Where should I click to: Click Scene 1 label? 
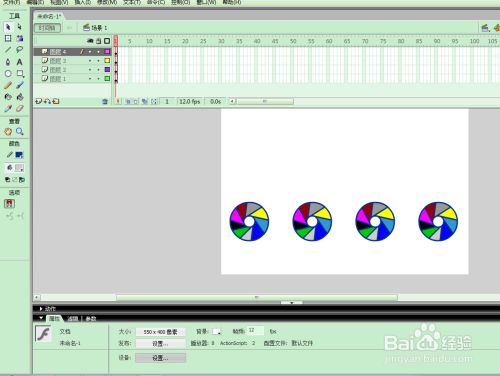tap(99, 28)
